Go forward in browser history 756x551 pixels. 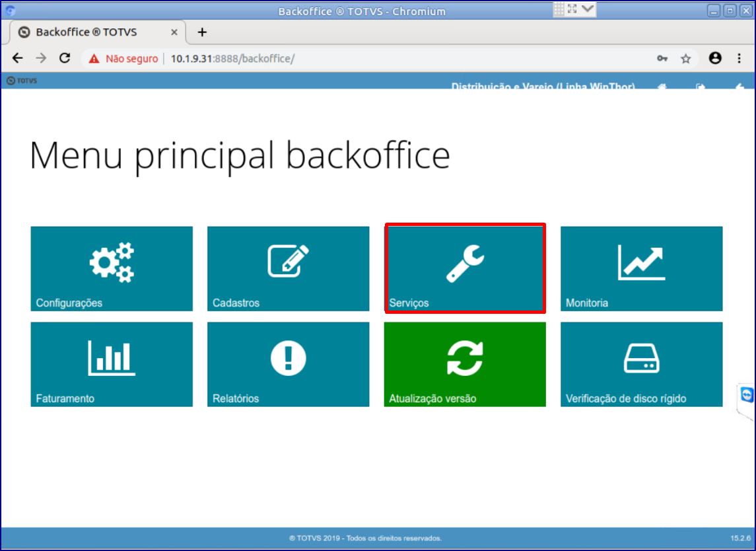pyautogui.click(x=42, y=58)
